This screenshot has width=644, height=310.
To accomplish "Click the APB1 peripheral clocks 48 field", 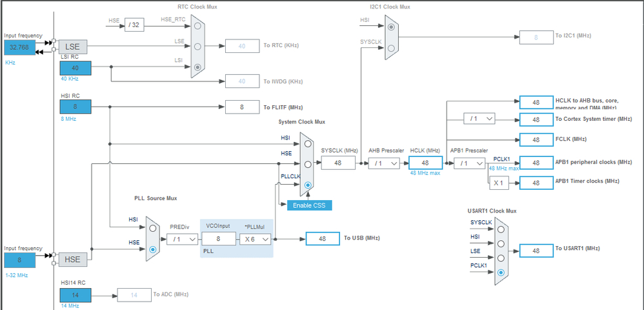I will pos(536,163).
